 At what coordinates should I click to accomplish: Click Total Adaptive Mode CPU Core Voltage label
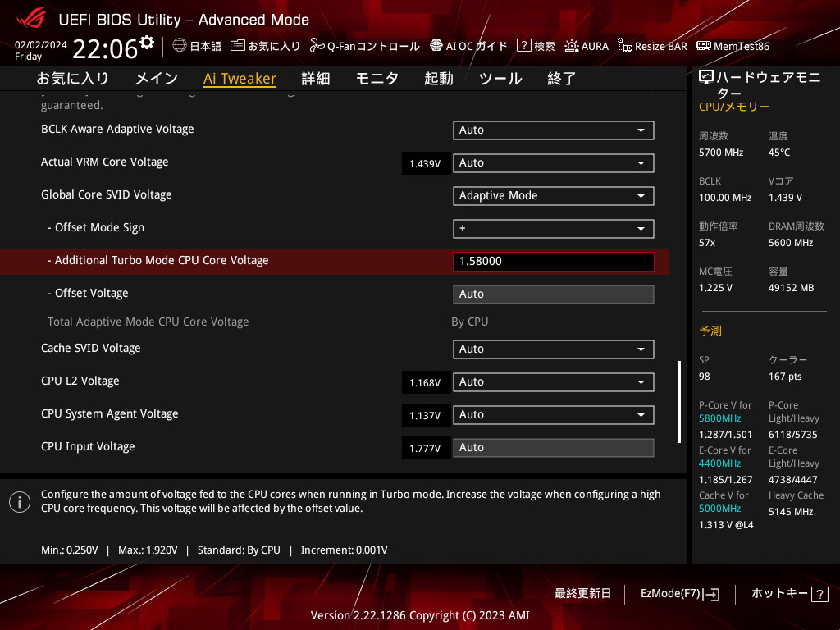[x=148, y=322]
